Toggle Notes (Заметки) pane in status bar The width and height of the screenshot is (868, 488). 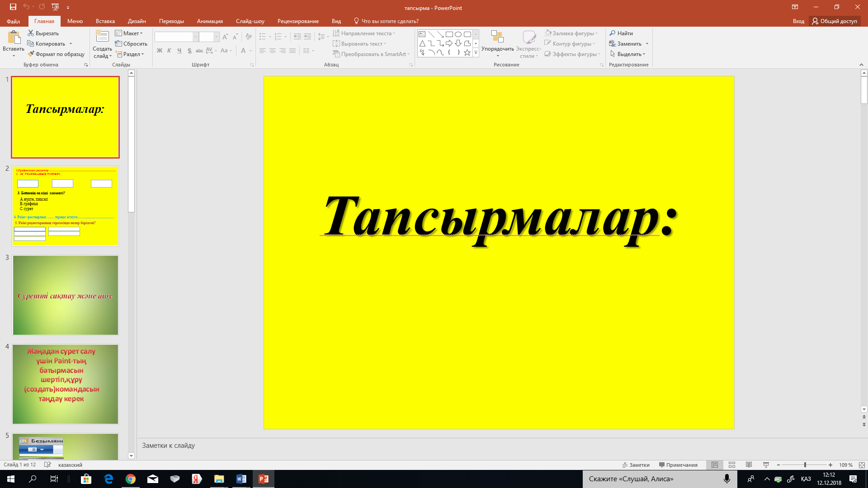[636, 465]
